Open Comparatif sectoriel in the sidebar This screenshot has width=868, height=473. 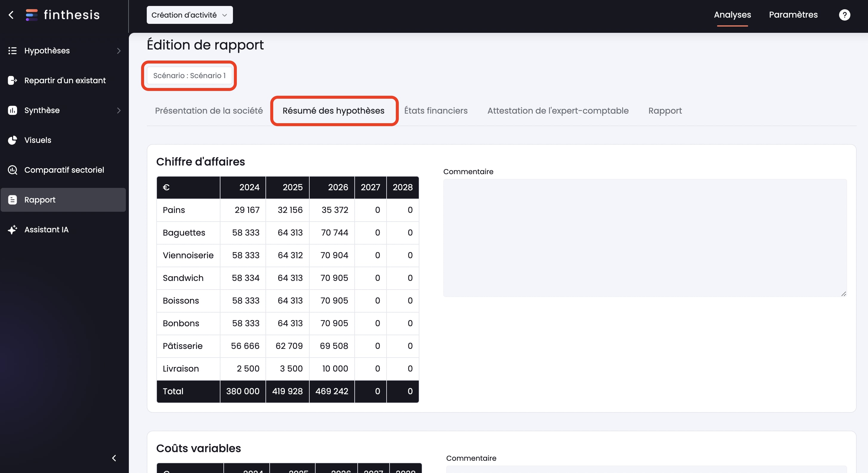coord(63,170)
